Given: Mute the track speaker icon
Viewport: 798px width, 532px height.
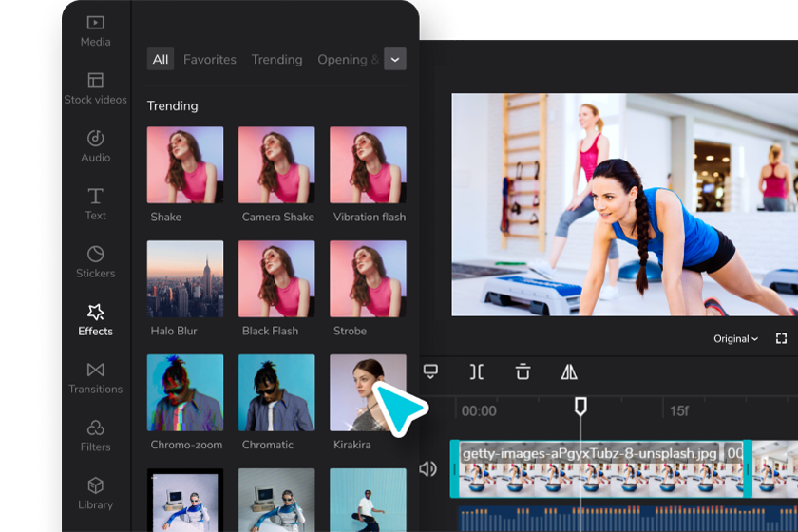Looking at the screenshot, I should click(x=428, y=469).
